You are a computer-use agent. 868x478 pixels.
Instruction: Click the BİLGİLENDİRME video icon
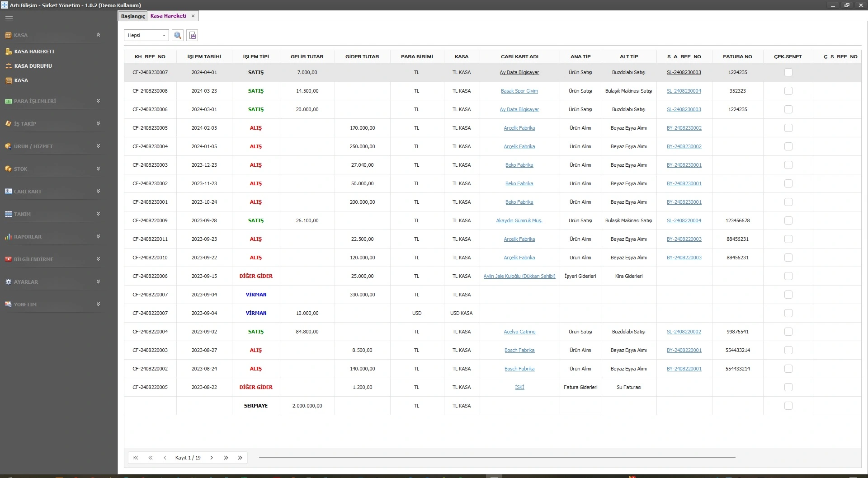click(8, 259)
